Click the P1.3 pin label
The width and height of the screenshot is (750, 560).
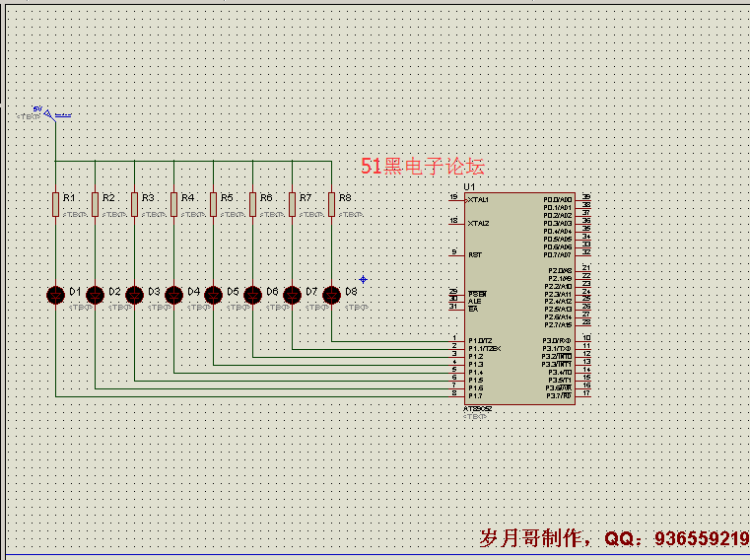[476, 364]
